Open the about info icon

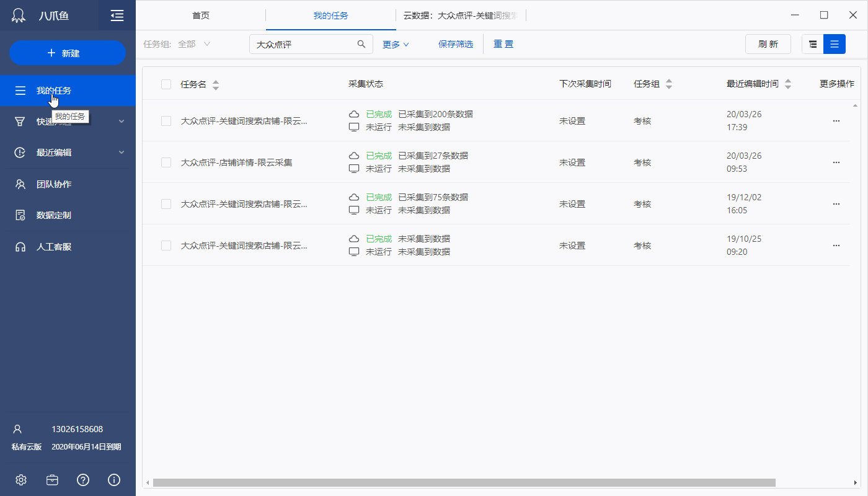[x=114, y=480]
